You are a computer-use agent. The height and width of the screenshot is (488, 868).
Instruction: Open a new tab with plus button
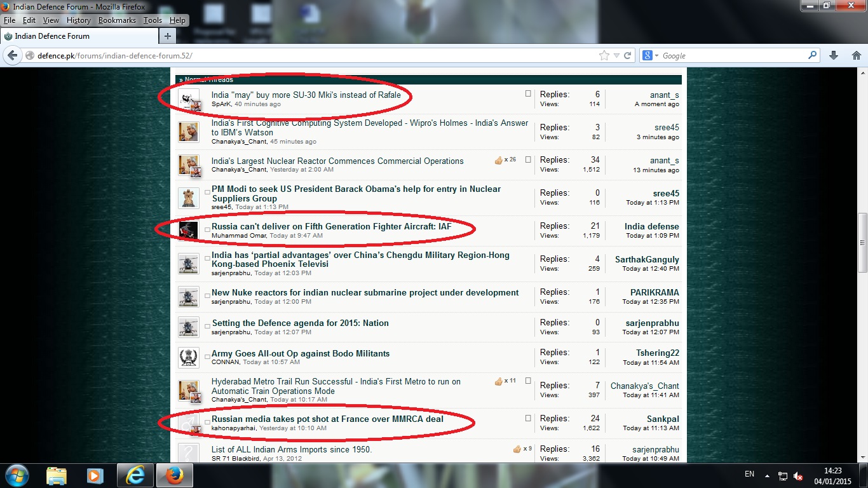[x=168, y=36]
